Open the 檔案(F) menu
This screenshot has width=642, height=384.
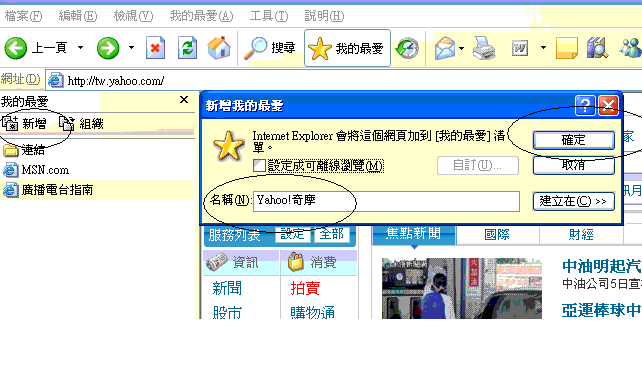point(23,16)
